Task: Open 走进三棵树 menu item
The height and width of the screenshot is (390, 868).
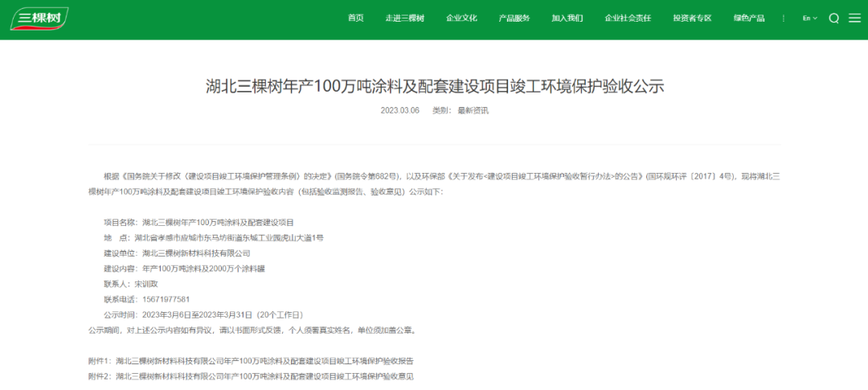Action: coord(404,18)
